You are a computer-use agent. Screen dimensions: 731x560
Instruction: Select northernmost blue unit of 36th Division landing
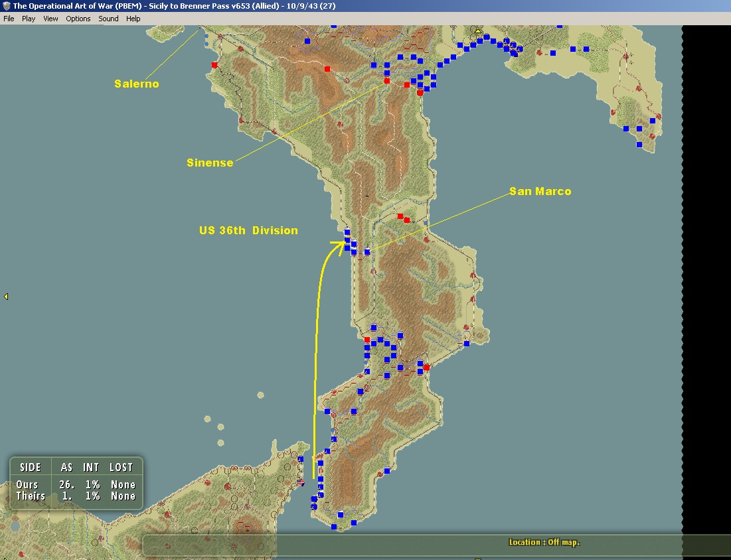pos(347,232)
